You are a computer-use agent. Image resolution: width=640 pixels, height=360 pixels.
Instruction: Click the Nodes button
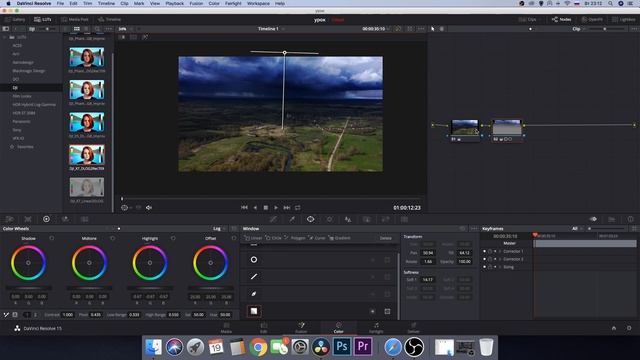click(x=562, y=19)
